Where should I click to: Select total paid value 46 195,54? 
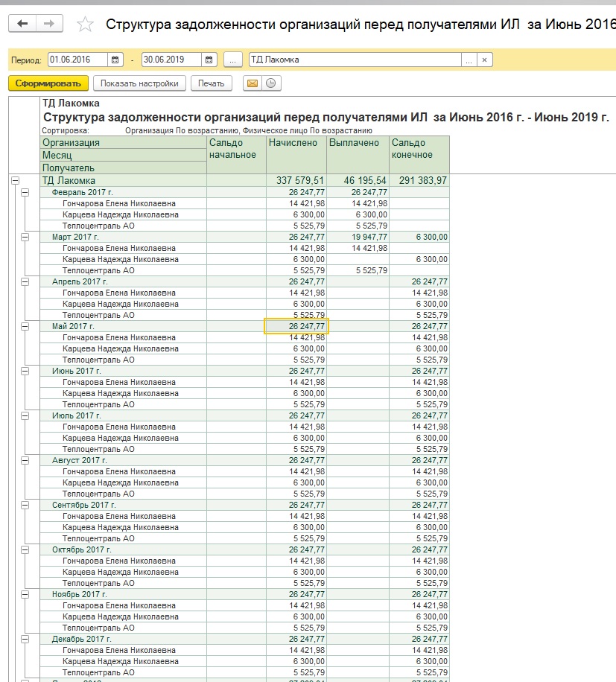(358, 180)
